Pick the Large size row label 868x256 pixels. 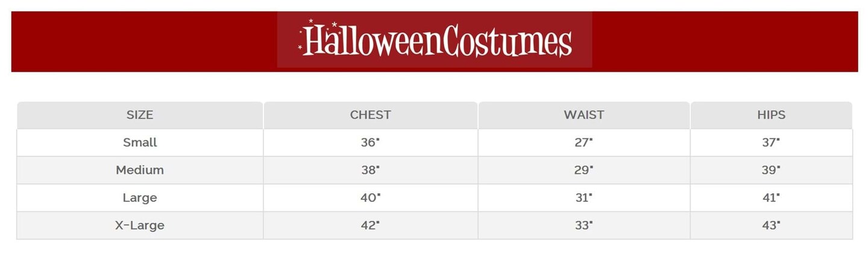click(140, 198)
